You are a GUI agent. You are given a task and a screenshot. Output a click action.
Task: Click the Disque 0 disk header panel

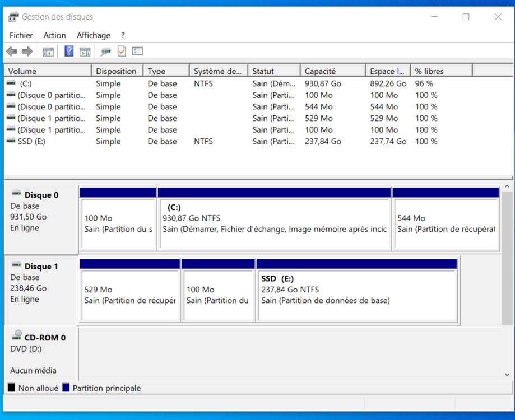click(40, 218)
